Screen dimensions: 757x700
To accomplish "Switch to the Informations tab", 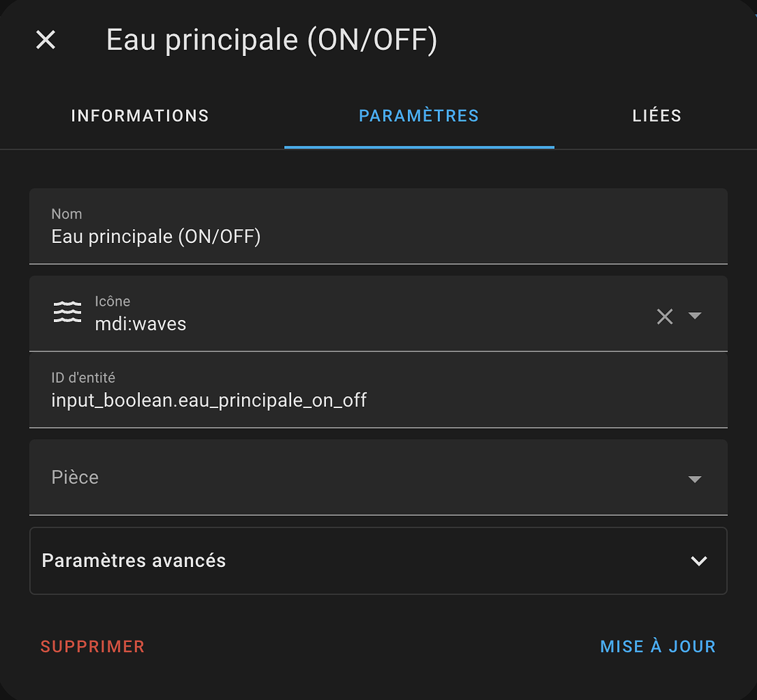I will coord(140,115).
